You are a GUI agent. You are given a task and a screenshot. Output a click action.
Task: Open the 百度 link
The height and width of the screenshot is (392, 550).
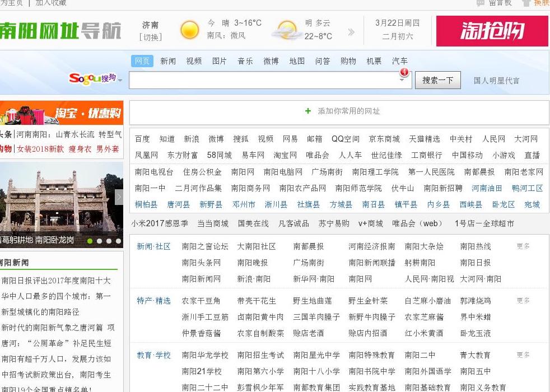click(142, 139)
